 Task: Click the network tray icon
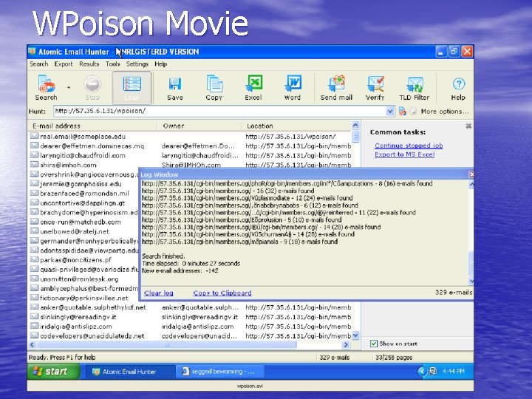433,371
